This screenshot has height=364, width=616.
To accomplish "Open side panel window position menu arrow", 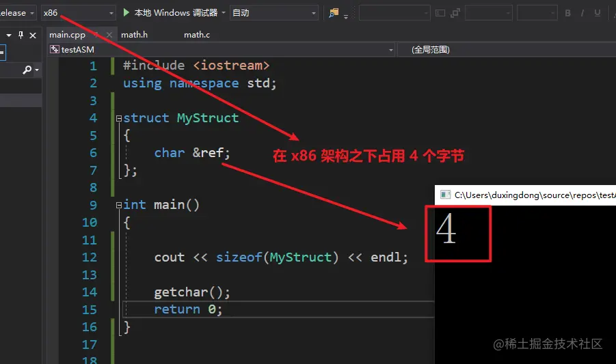I will [9, 36].
